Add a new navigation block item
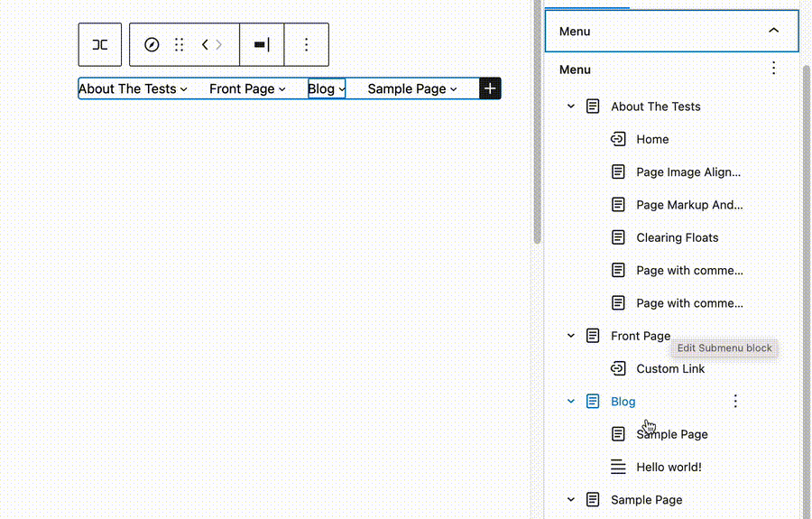Screen dimensions: 812x519 490,88
